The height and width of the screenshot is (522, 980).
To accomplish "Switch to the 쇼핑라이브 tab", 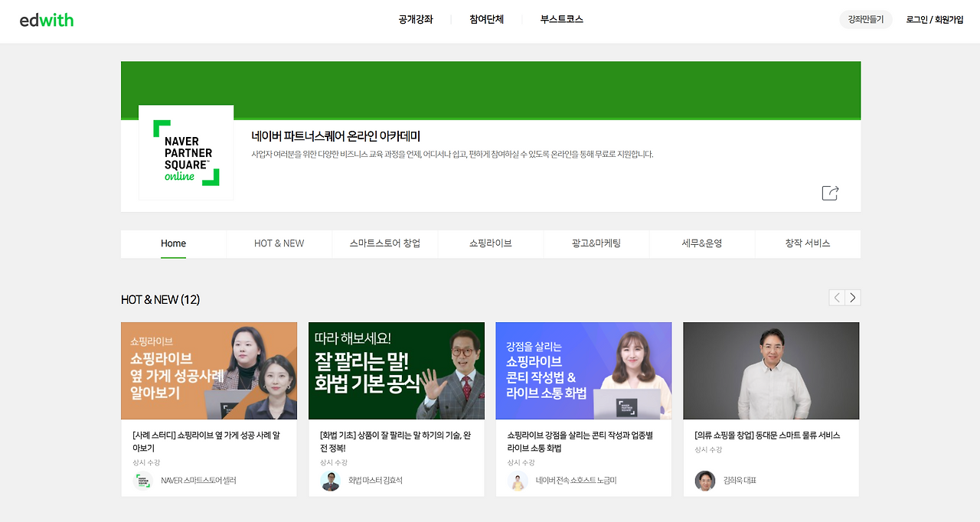I will (x=490, y=243).
